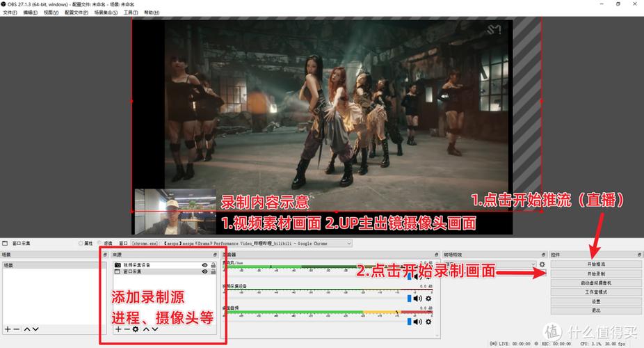This screenshot has width=644, height=348.
Task: Select the 视频采集设备 source row
Action: (165, 265)
